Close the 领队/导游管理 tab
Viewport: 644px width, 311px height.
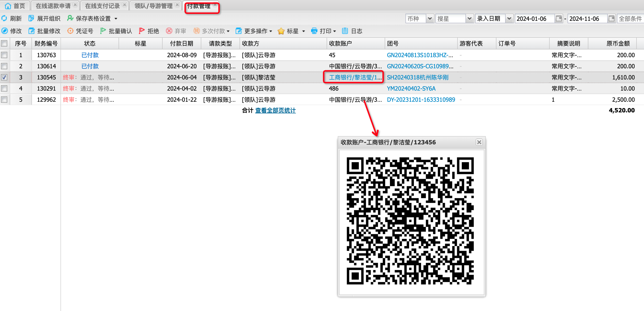pos(177,5)
